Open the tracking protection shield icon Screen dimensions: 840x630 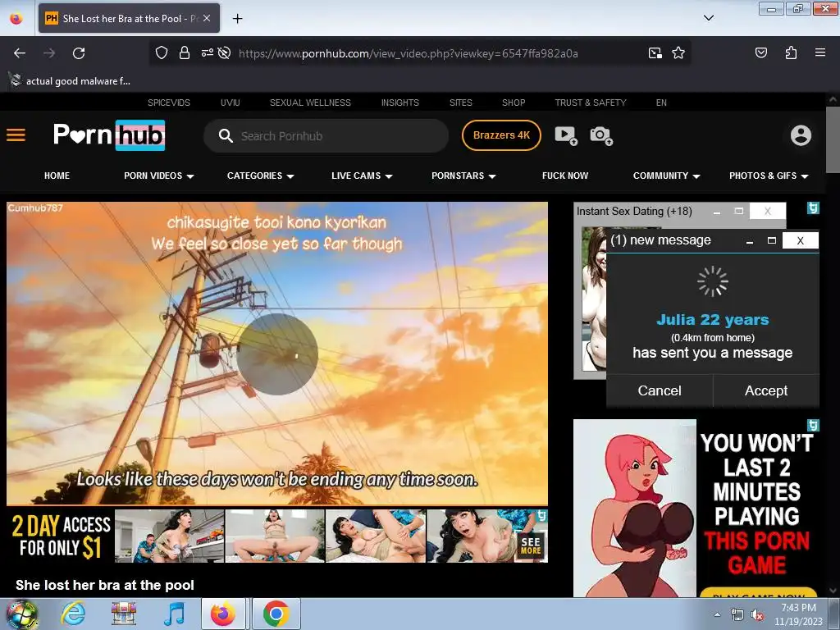click(162, 52)
